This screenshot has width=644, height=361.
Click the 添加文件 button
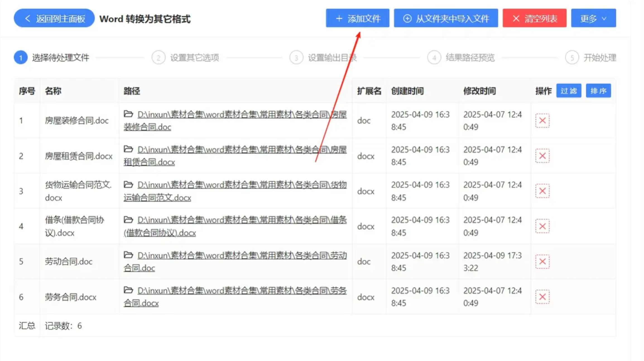pyautogui.click(x=357, y=18)
